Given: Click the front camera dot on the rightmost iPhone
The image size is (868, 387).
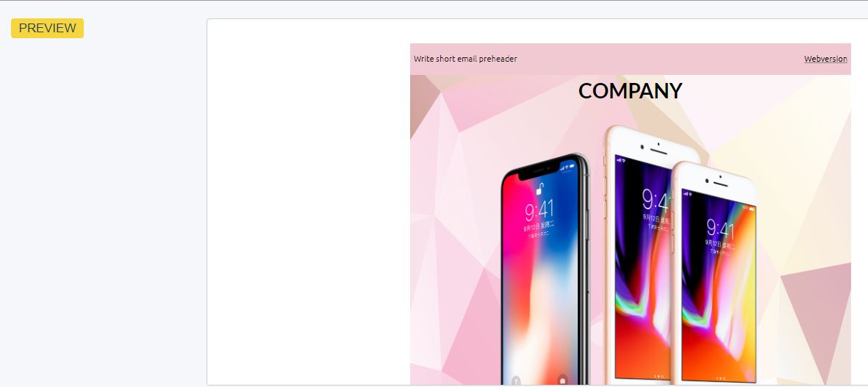Looking at the screenshot, I should pos(708,180).
